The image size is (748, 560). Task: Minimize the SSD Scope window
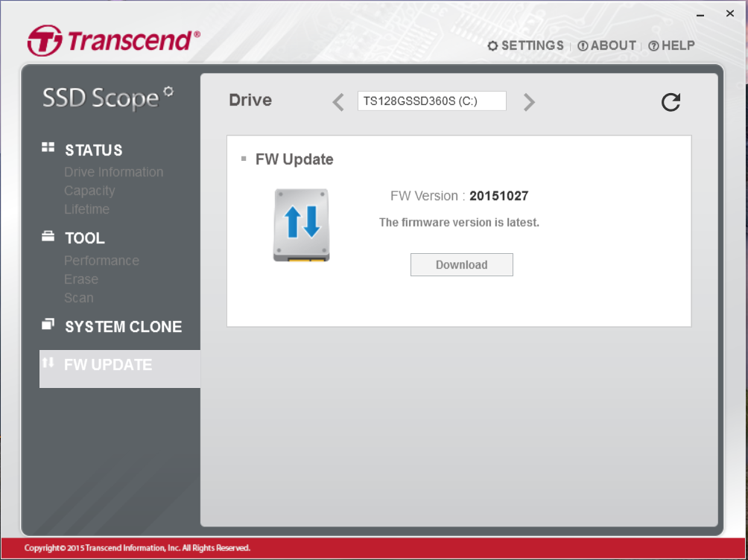click(700, 13)
